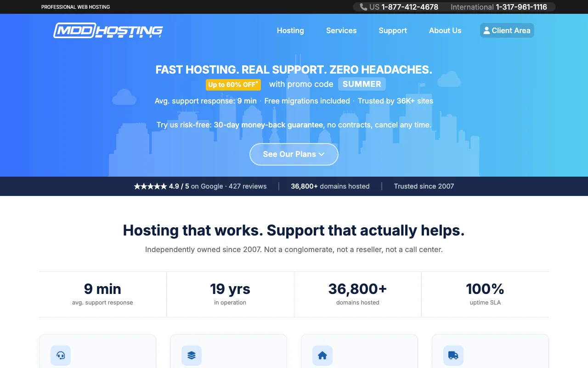Screen dimensions: 588x368
Task: Click the phone handset icon in top bar
Action: tap(363, 7)
